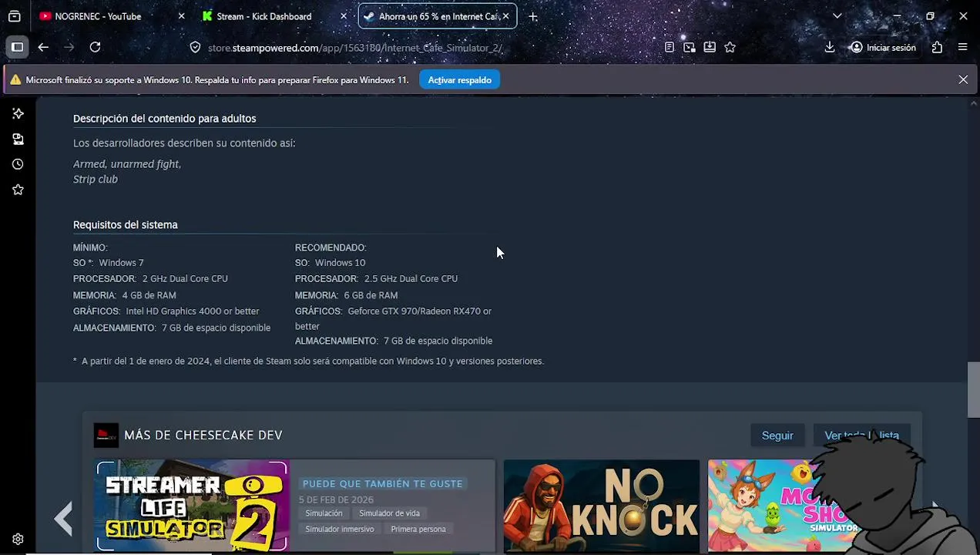This screenshot has width=980, height=555.
Task: Toggle the Firefox sidebar button
Action: (x=17, y=47)
